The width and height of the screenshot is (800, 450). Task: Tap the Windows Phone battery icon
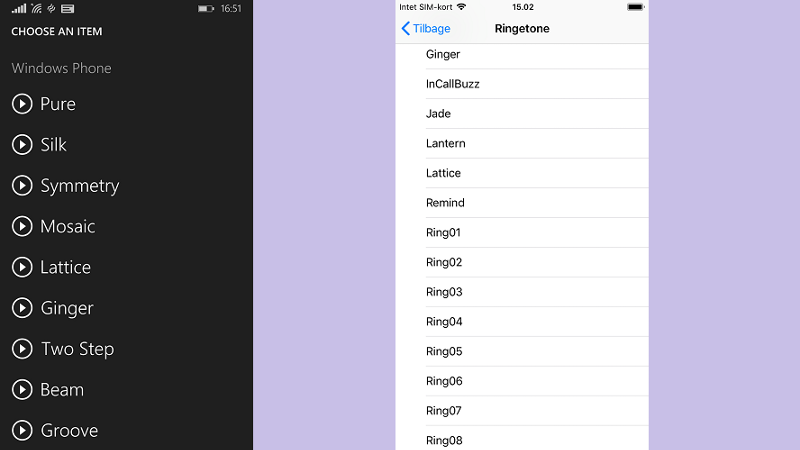[x=206, y=9]
